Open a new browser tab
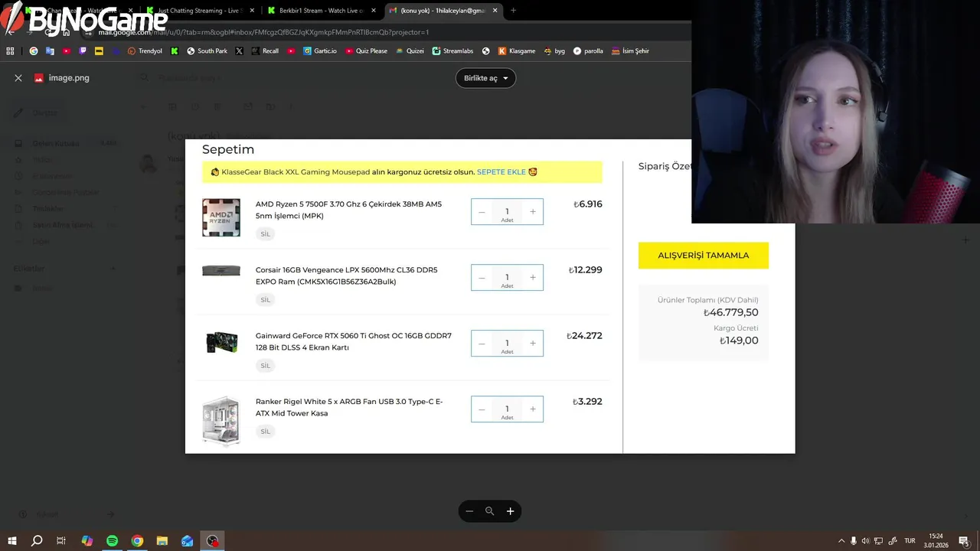Screen dimensions: 980x551 (513, 11)
